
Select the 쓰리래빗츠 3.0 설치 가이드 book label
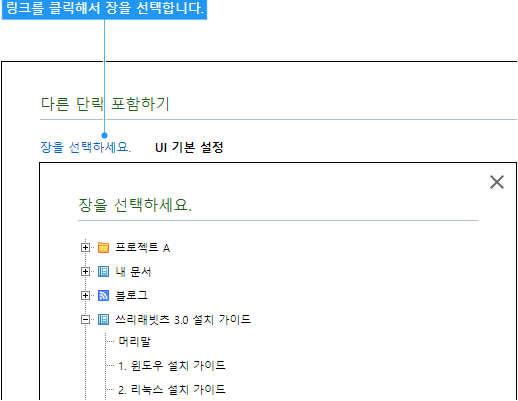coord(183,320)
